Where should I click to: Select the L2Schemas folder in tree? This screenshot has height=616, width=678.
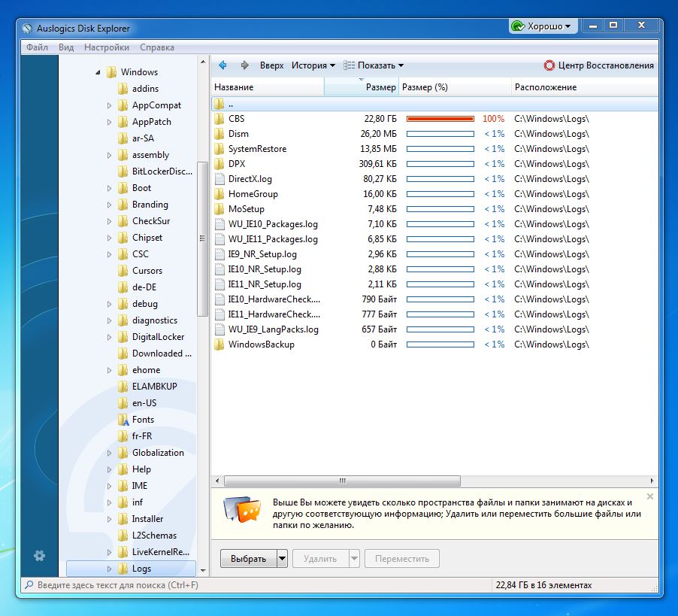click(154, 536)
